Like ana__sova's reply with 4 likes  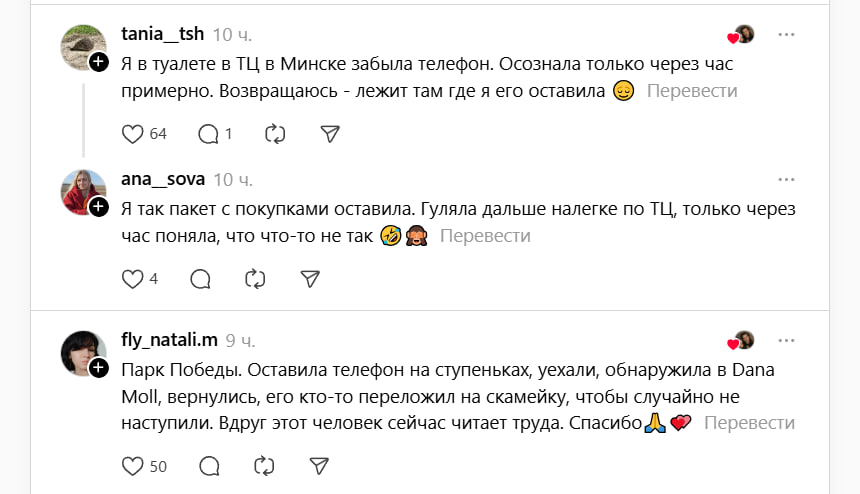pyautogui.click(x=133, y=279)
